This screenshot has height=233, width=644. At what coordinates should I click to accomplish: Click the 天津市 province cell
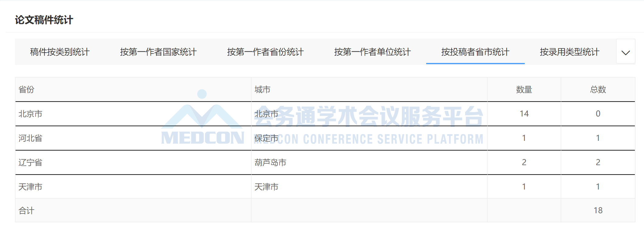(x=133, y=186)
